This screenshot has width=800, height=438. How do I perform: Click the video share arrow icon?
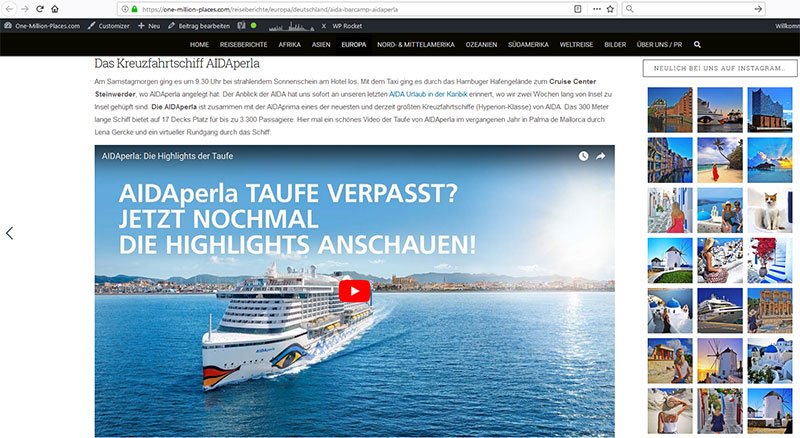point(601,156)
